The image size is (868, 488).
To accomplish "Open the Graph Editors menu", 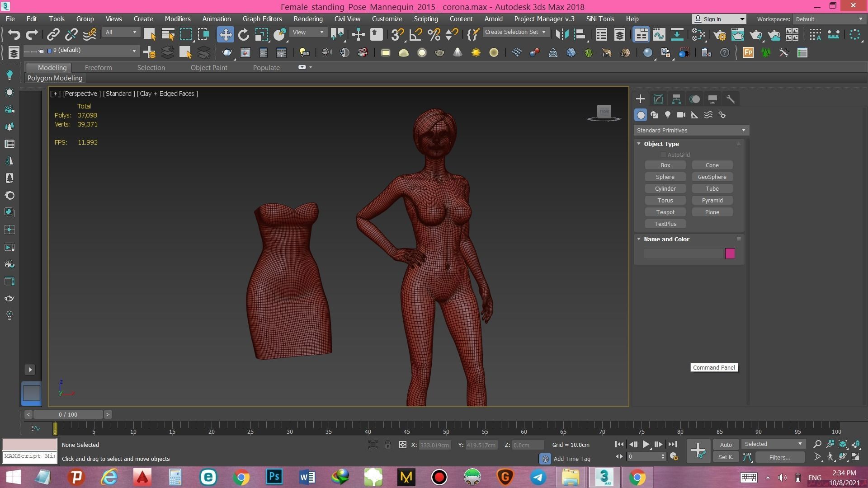I will coord(262,19).
